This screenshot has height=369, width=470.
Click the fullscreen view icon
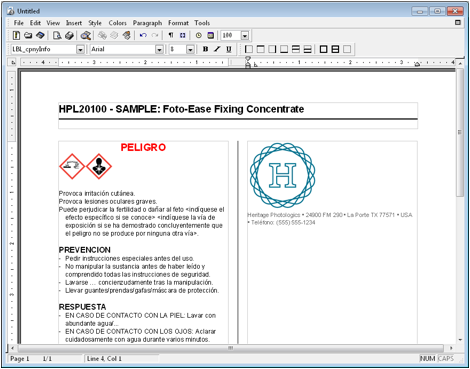(x=183, y=35)
